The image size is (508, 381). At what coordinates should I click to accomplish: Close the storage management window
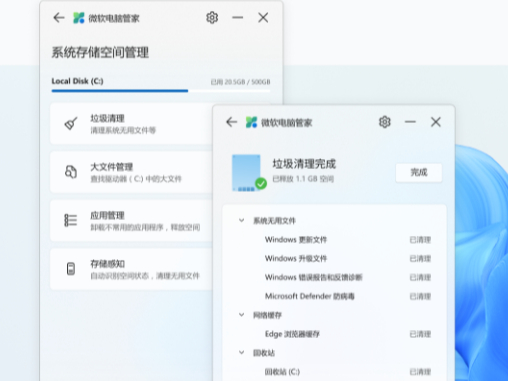[263, 18]
